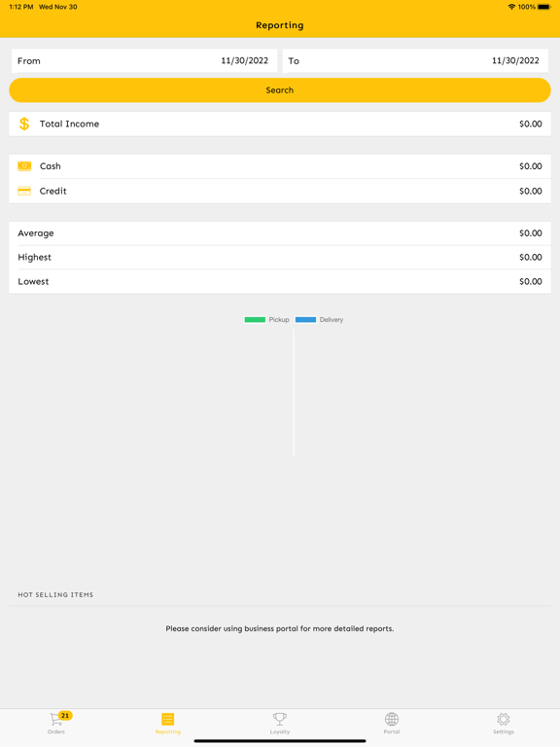Screen dimensions: 560x747
Task: Tap the Wed Nov 30 date
Action: [58, 7]
